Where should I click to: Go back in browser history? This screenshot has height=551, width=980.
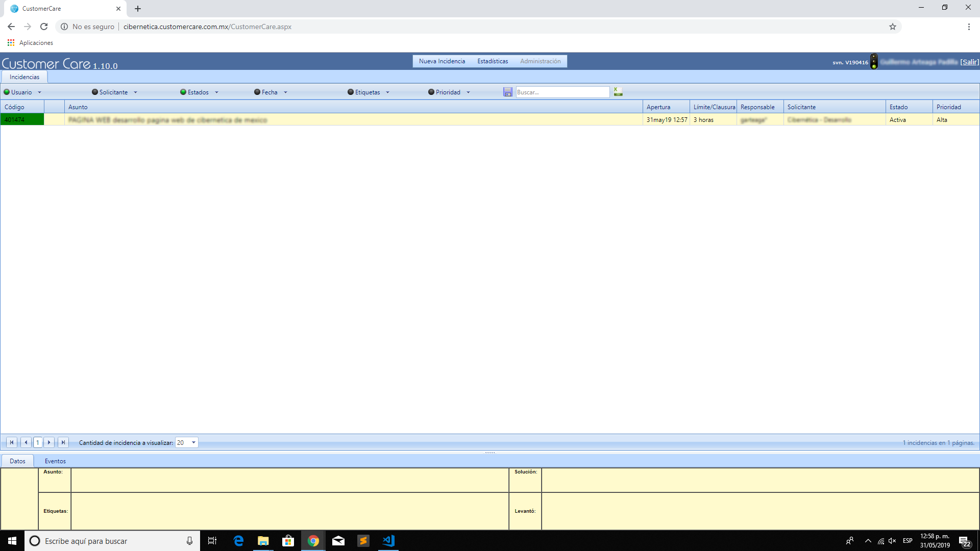point(11,27)
